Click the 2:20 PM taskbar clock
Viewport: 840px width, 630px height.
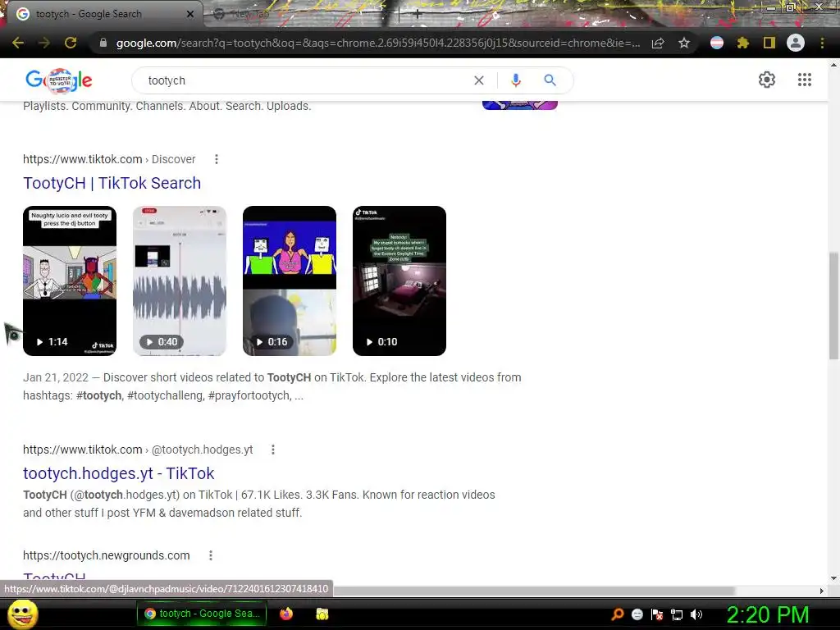point(768,614)
